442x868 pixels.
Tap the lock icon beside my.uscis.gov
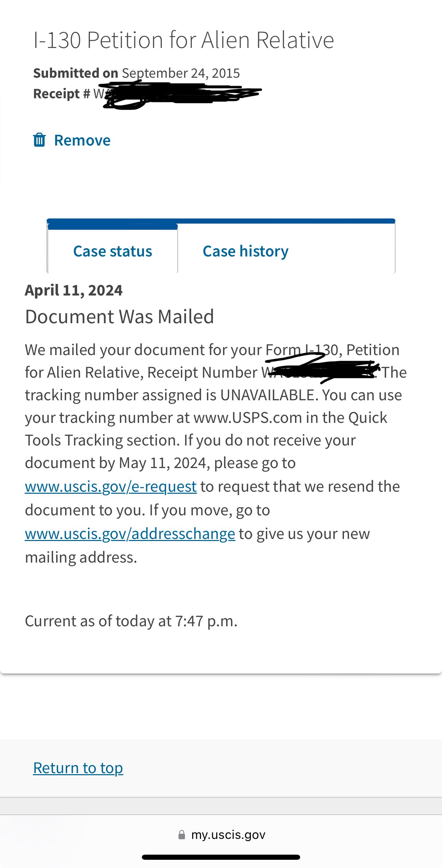tap(182, 835)
